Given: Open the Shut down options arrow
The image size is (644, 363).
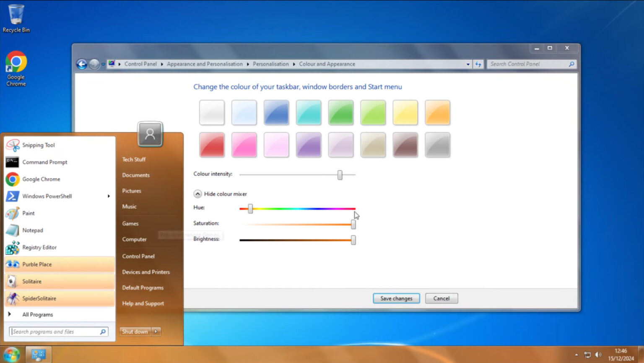Looking at the screenshot, I should (x=156, y=332).
